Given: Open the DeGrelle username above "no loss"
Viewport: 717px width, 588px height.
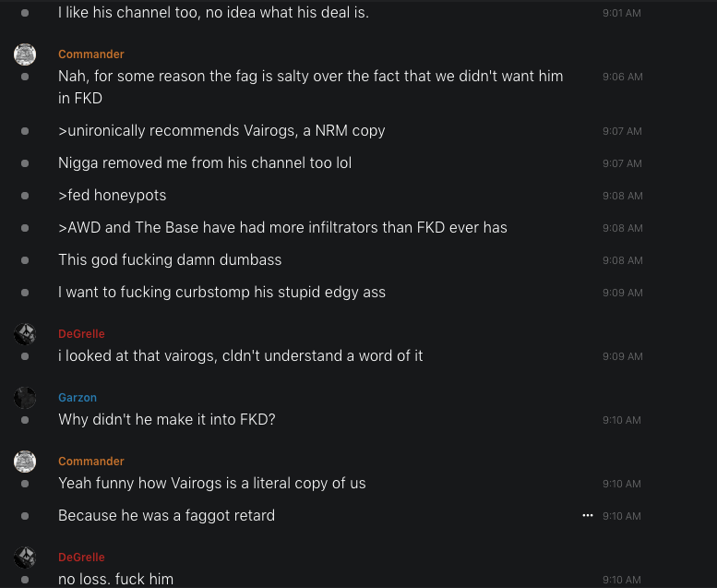Looking at the screenshot, I should [x=81, y=558].
